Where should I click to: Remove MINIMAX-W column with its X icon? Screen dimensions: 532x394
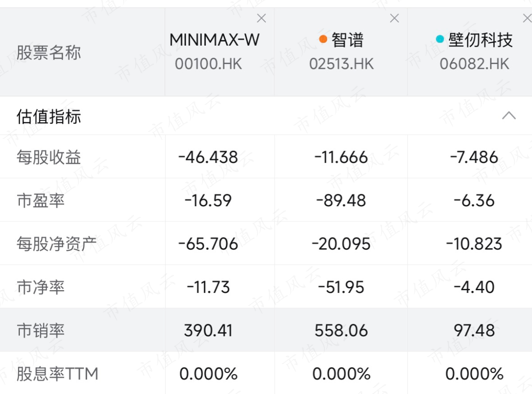261,18
